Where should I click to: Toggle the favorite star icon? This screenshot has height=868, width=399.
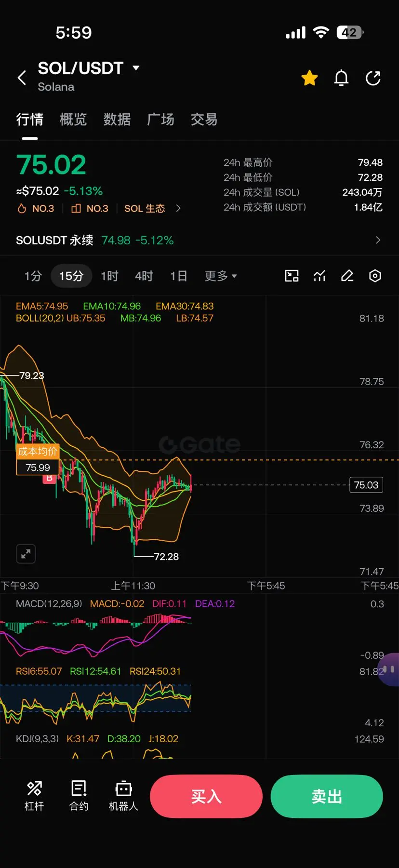coord(309,78)
